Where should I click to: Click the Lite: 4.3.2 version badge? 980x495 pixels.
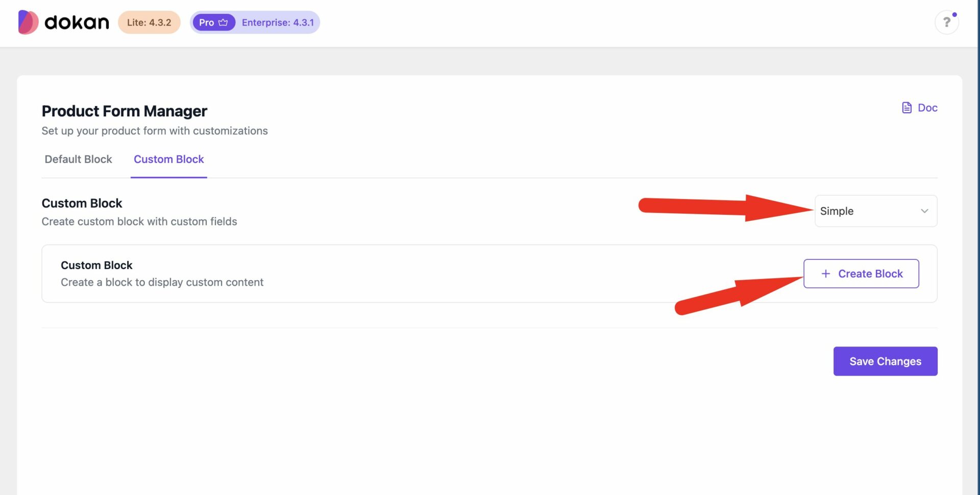(149, 22)
